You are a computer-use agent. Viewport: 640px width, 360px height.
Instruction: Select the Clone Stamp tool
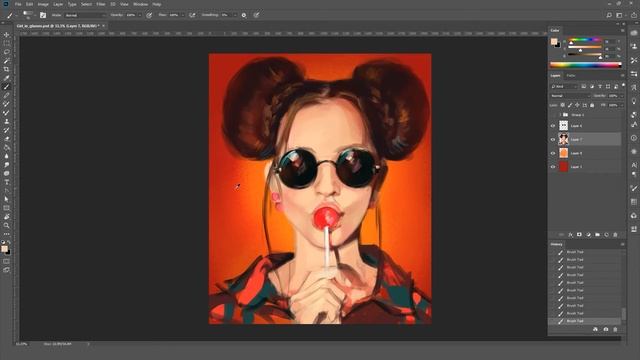pos(7,121)
